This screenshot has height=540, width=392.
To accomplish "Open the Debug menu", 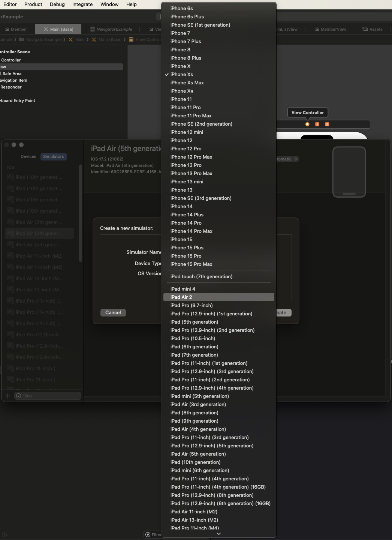I will pyautogui.click(x=57, y=4).
